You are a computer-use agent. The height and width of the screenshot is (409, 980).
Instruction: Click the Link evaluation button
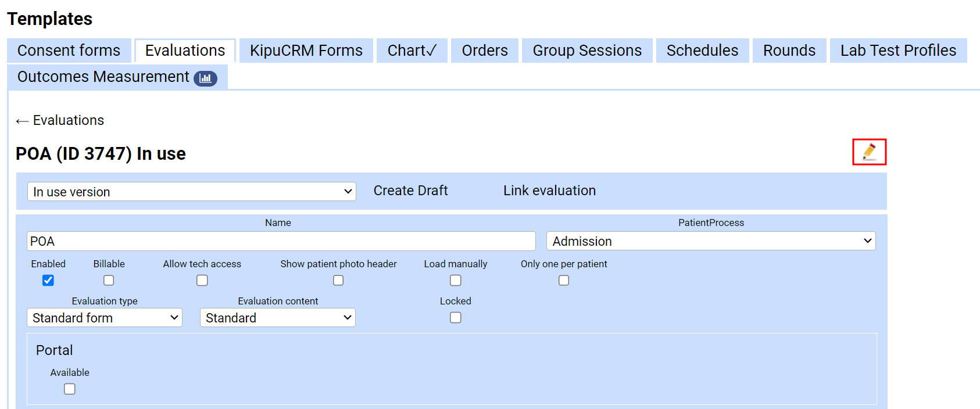(x=549, y=191)
